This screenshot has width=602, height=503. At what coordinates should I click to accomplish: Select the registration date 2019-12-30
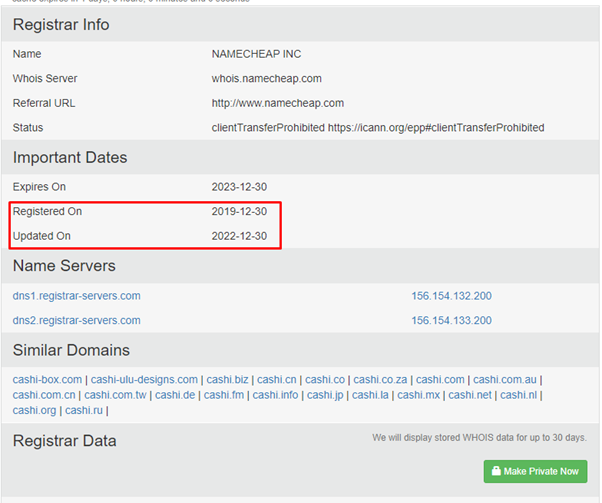coord(239,212)
